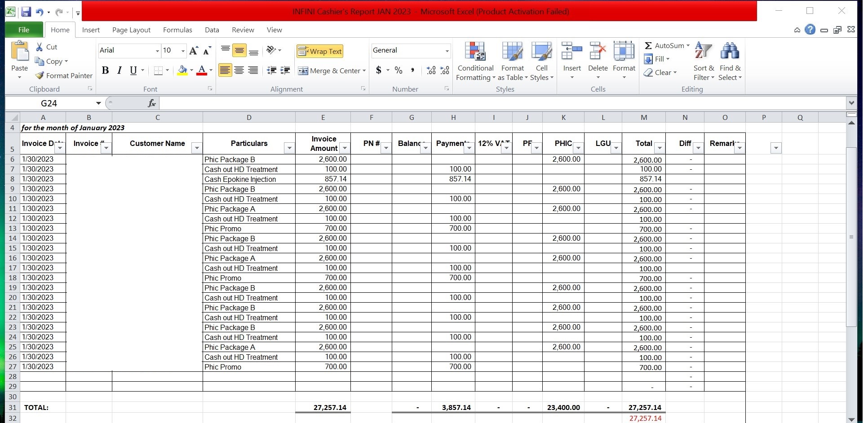Toggle Align Text Left

(225, 70)
